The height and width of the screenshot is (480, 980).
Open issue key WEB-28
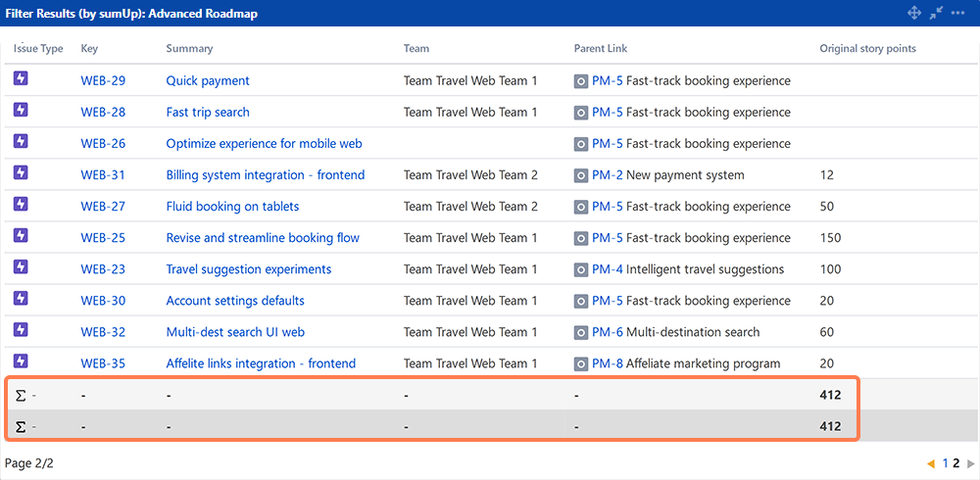pyautogui.click(x=103, y=113)
